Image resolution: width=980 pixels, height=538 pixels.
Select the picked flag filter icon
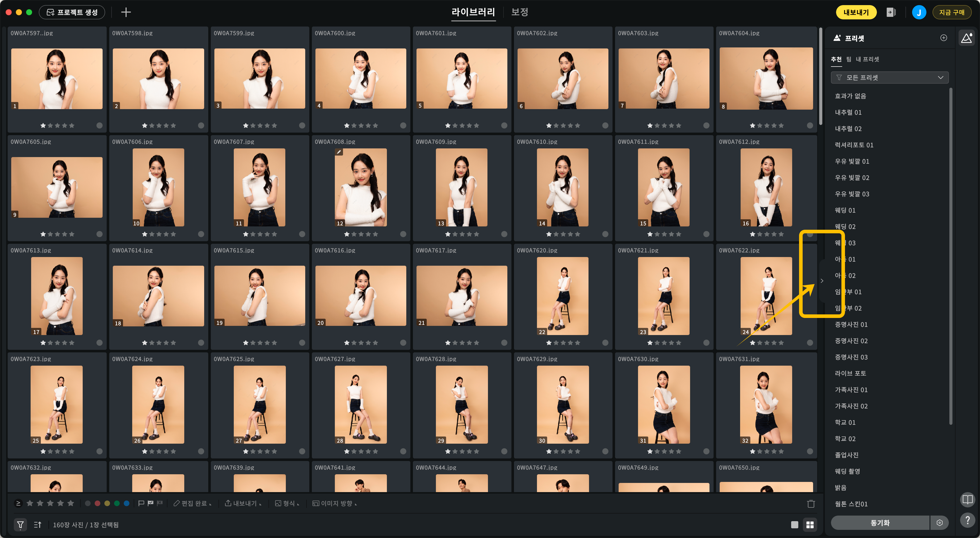[x=151, y=503]
